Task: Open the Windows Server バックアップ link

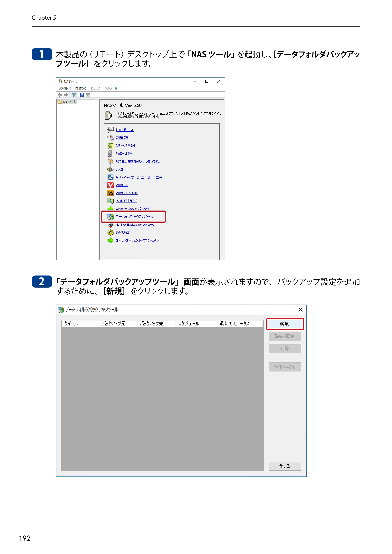Action: (x=133, y=209)
